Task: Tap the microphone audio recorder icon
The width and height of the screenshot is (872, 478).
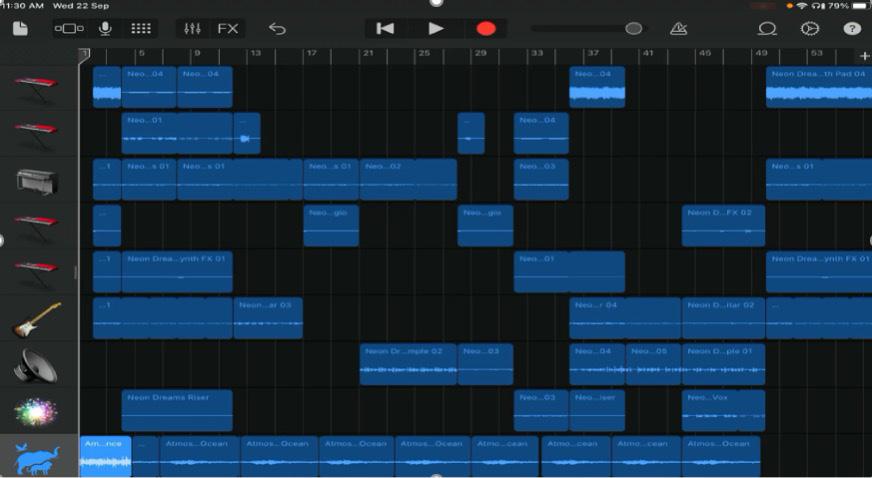Action: click(105, 28)
